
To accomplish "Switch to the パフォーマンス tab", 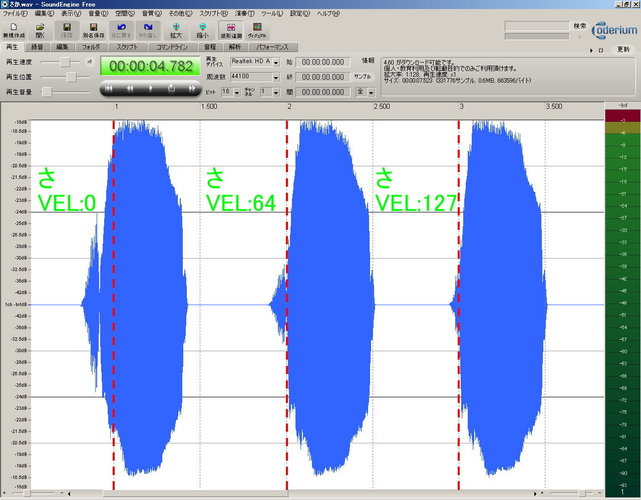I will click(272, 47).
